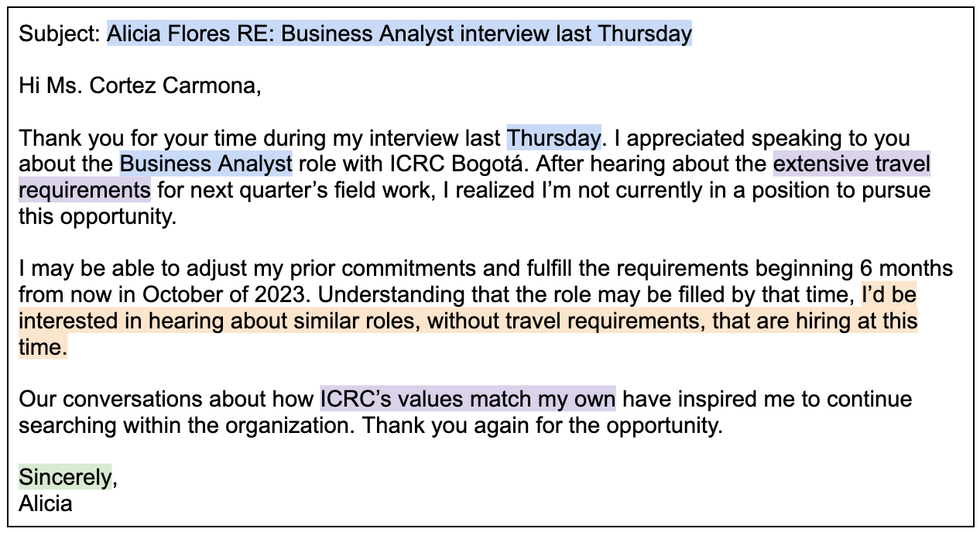Click the green-highlighted "Sincerely" closing
Image resolution: width=980 pixels, height=533 pixels.
65,477
